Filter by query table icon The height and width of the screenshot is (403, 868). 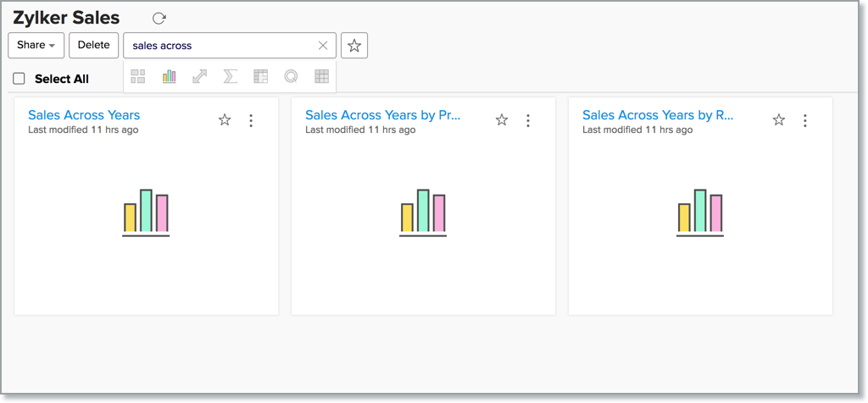[291, 77]
